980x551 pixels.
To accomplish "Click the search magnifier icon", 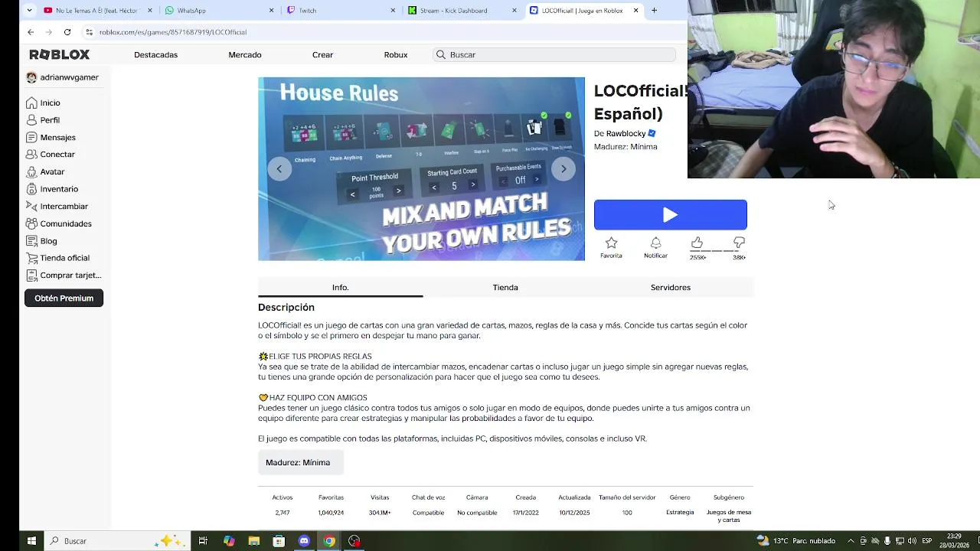I will tap(440, 54).
